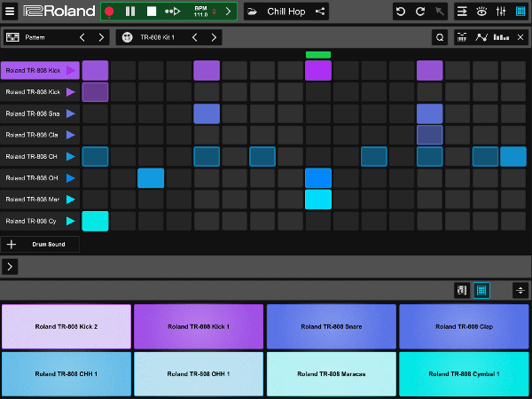Open the automation curve editor icon
The image size is (532, 399).
click(x=481, y=37)
